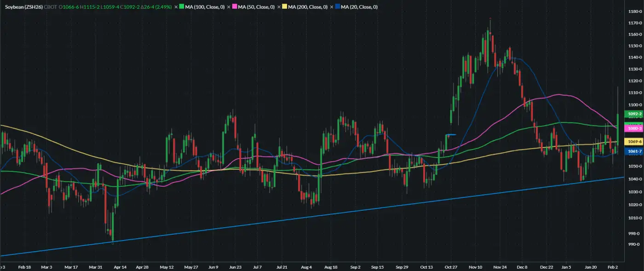Remove the MA (50, Close, 0) indicator
The width and height of the screenshot is (644, 271).
tap(229, 7)
